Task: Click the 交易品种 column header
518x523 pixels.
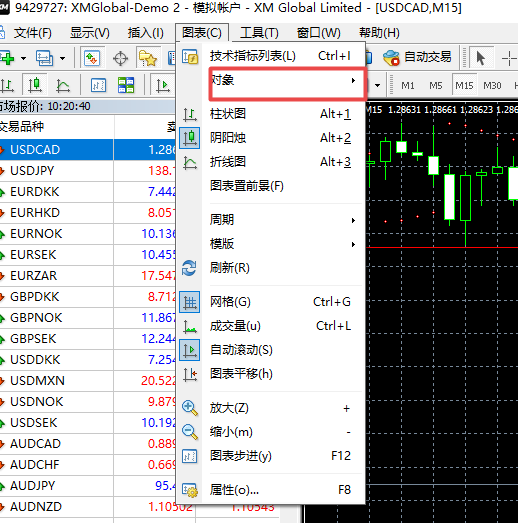Action: [57, 127]
